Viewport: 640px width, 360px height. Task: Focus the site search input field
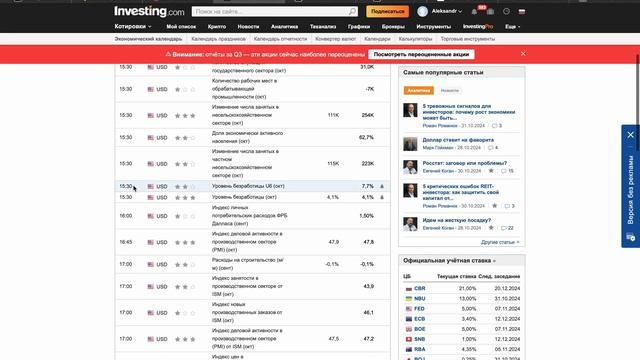(271, 11)
